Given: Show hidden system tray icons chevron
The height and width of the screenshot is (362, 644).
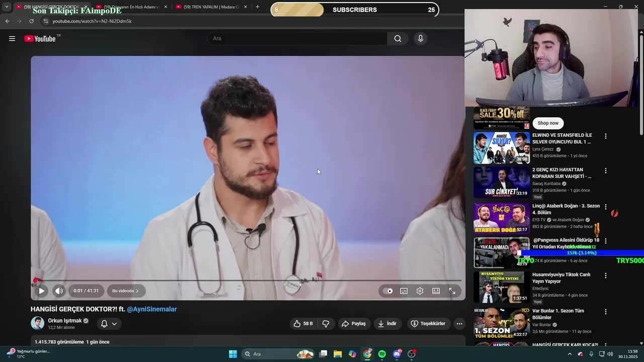Looking at the screenshot, I should [x=570, y=354].
